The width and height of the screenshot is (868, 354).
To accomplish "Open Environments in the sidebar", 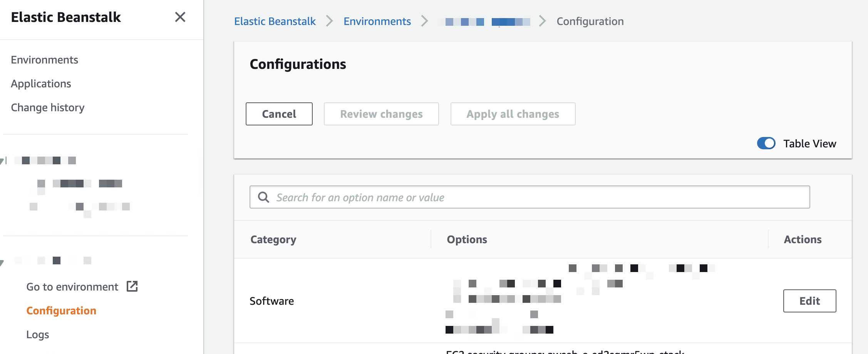I will (x=44, y=60).
